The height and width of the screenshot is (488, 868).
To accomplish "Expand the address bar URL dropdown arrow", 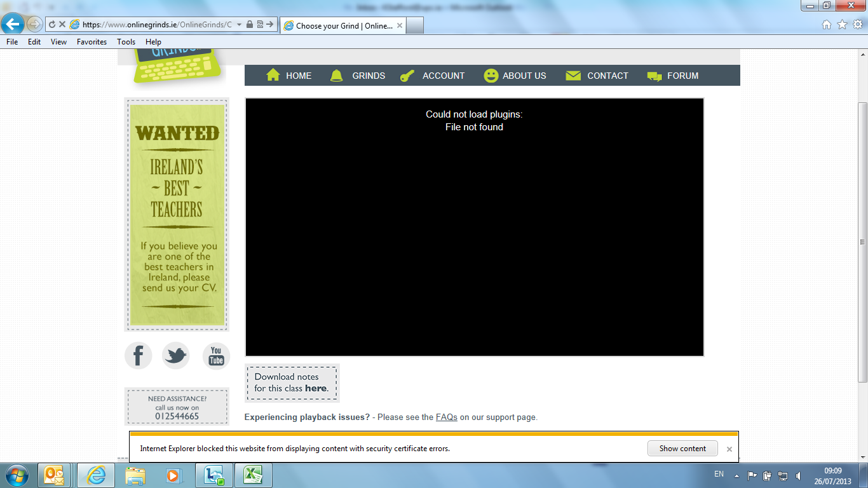I will click(239, 24).
